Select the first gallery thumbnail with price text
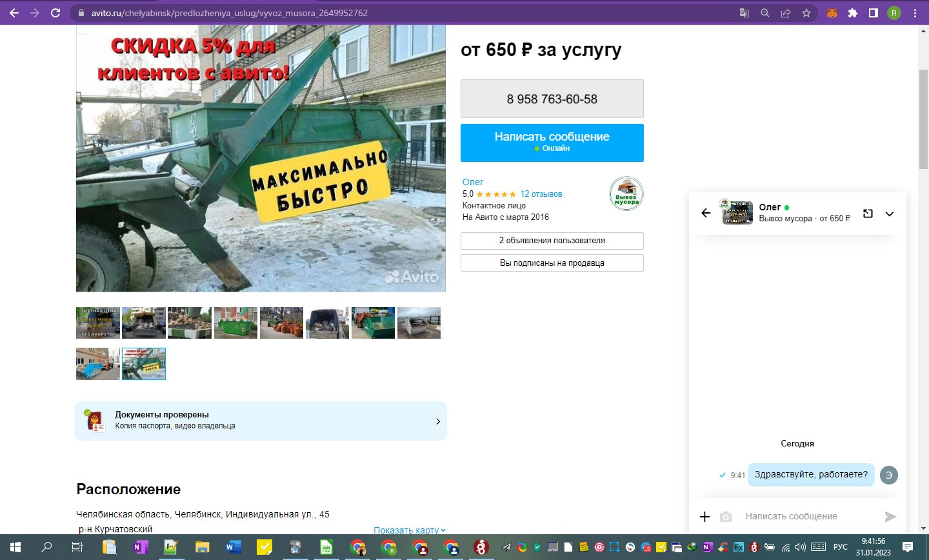Image resolution: width=929 pixels, height=560 pixels. [x=98, y=323]
